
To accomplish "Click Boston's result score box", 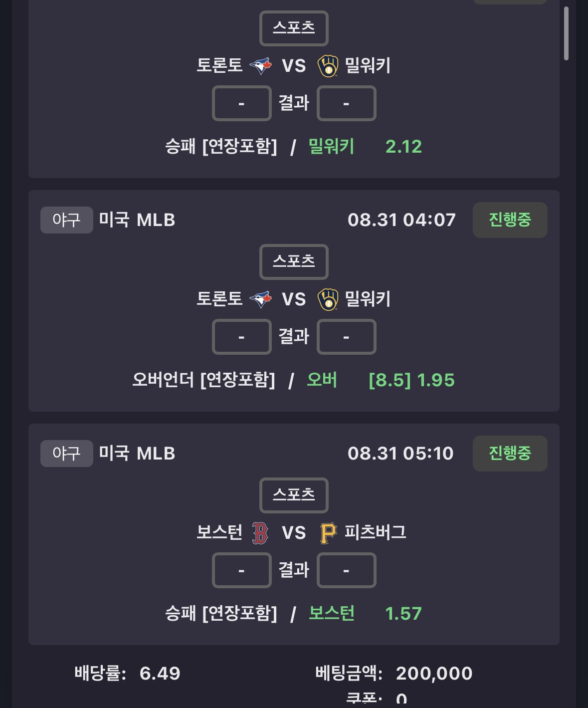I will [242, 570].
